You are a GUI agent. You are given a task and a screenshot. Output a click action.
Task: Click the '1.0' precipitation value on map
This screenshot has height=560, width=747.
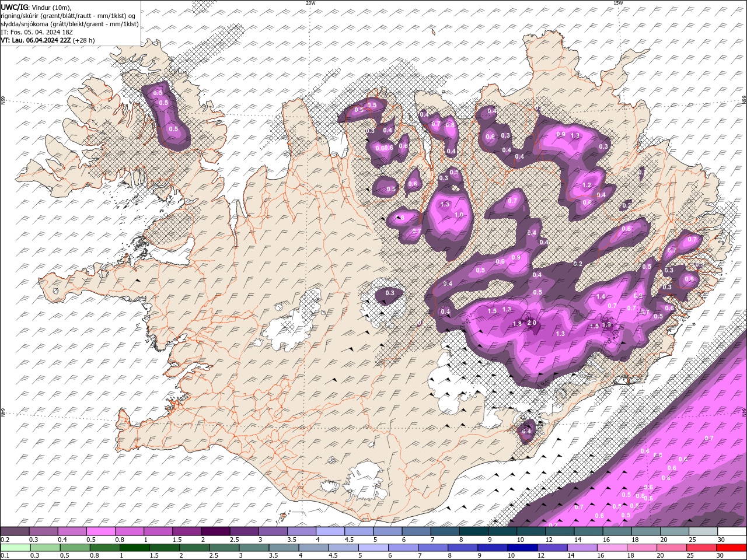459,215
